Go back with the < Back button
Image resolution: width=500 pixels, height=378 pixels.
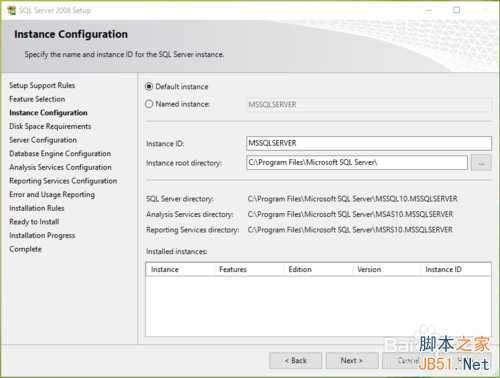tap(295, 360)
